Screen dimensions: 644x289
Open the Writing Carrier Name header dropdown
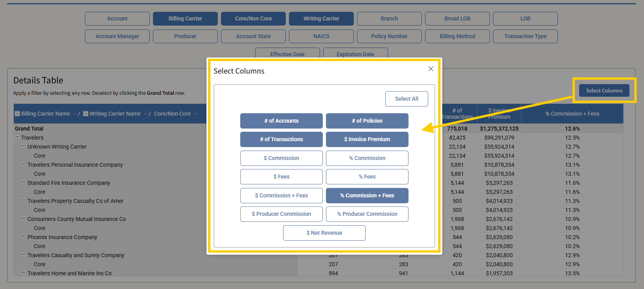tap(145, 114)
